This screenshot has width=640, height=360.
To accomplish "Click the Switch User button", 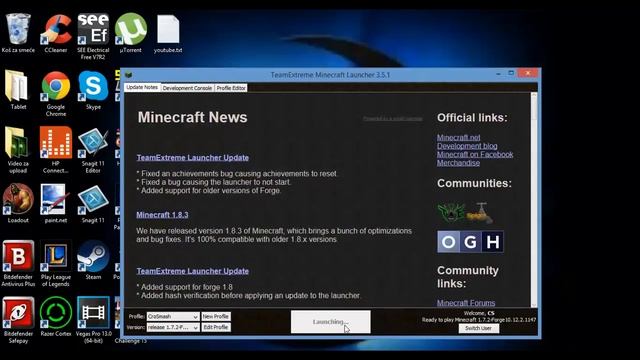I will (478, 328).
